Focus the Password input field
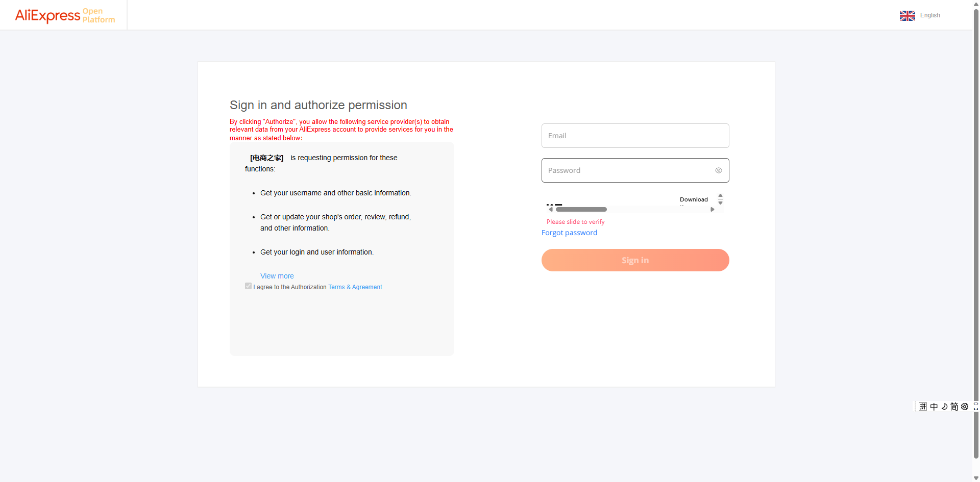Image resolution: width=980 pixels, height=482 pixels. (x=628, y=170)
